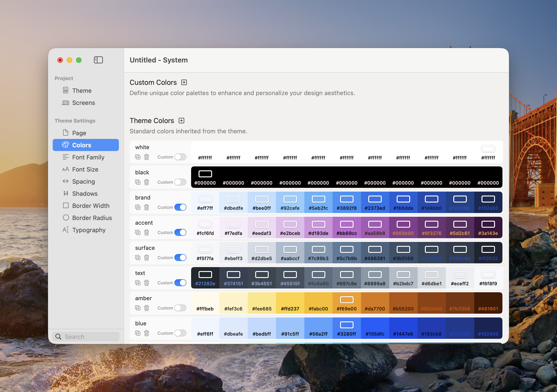Screen dimensions: 557x392
Task: Duplicate the surface color row
Action: tap(138, 258)
